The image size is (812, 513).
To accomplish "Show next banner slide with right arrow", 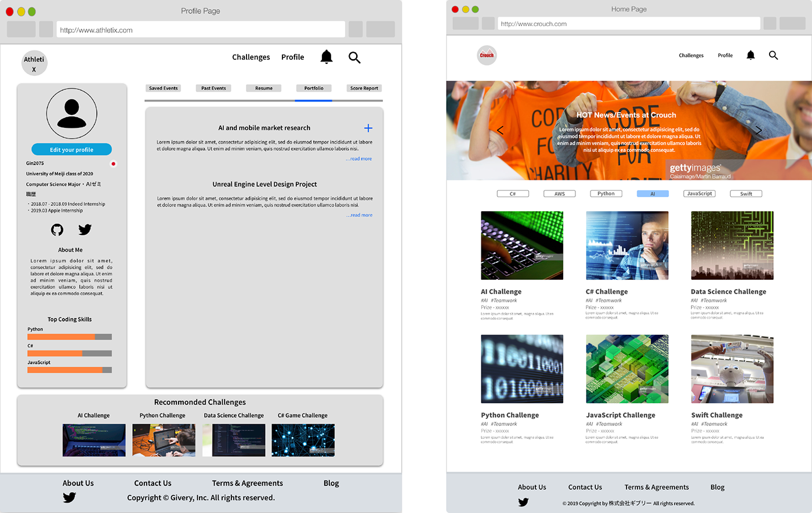I will pyautogui.click(x=758, y=130).
